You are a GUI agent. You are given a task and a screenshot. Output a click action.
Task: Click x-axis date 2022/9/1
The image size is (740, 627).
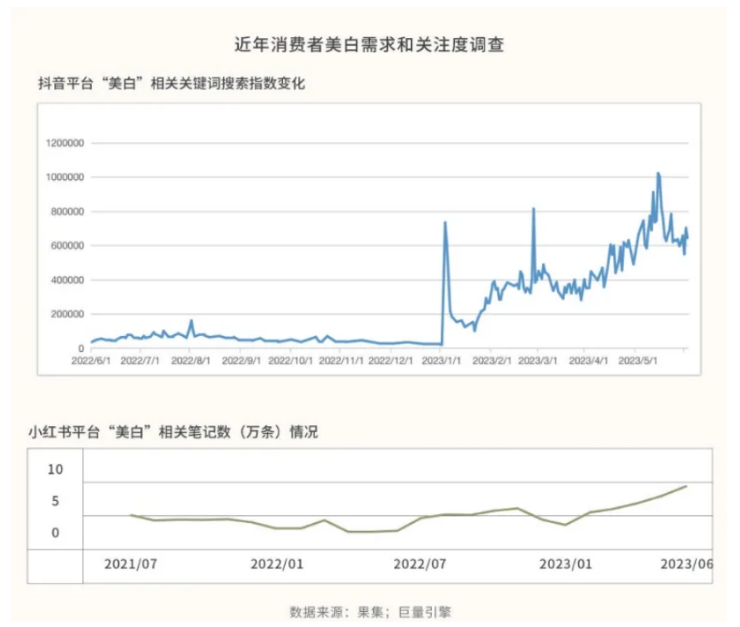coord(241,361)
